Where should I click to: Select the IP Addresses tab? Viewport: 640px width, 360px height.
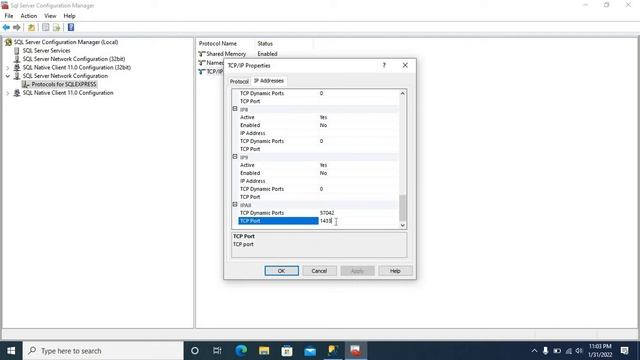(269, 81)
